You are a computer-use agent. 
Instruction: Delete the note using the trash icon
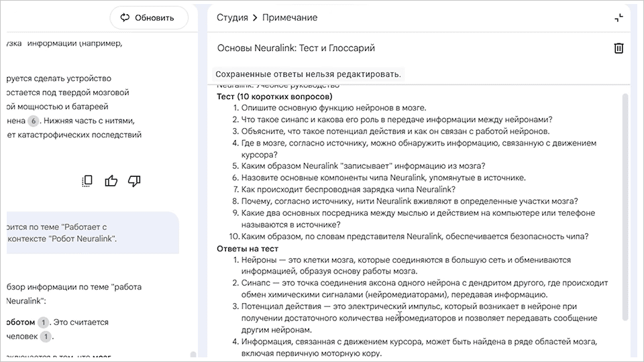click(619, 48)
